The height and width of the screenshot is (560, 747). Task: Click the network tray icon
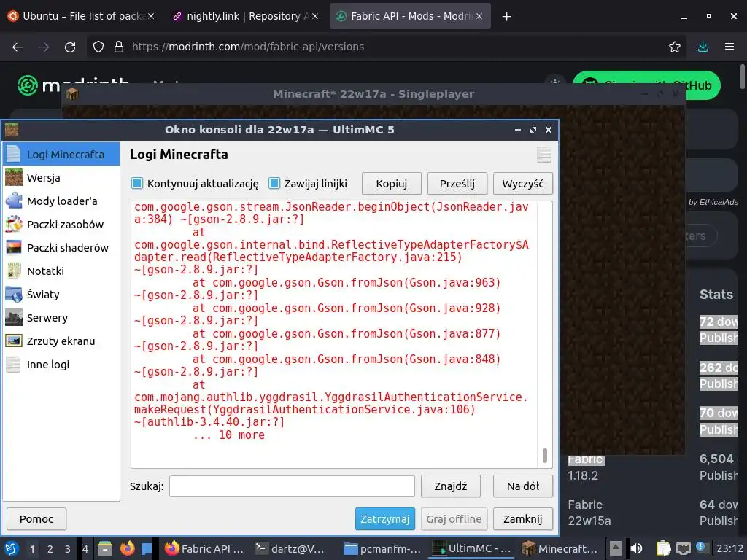[x=684, y=548]
